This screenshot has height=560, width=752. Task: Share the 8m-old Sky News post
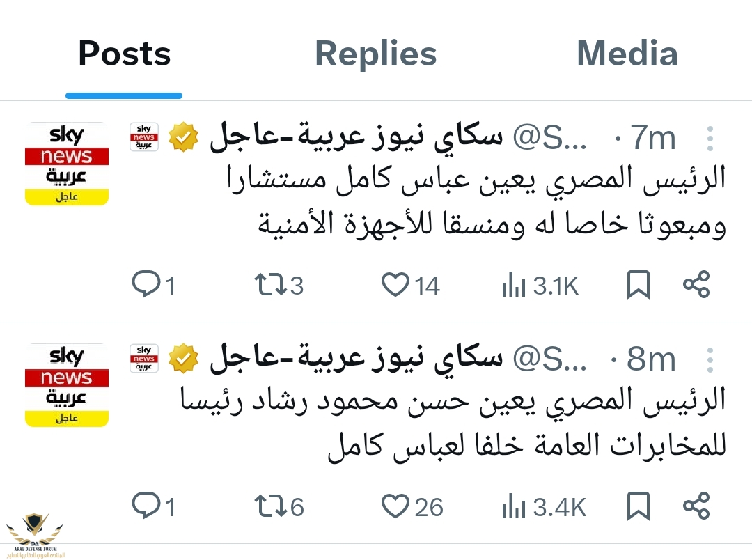pyautogui.click(x=696, y=506)
